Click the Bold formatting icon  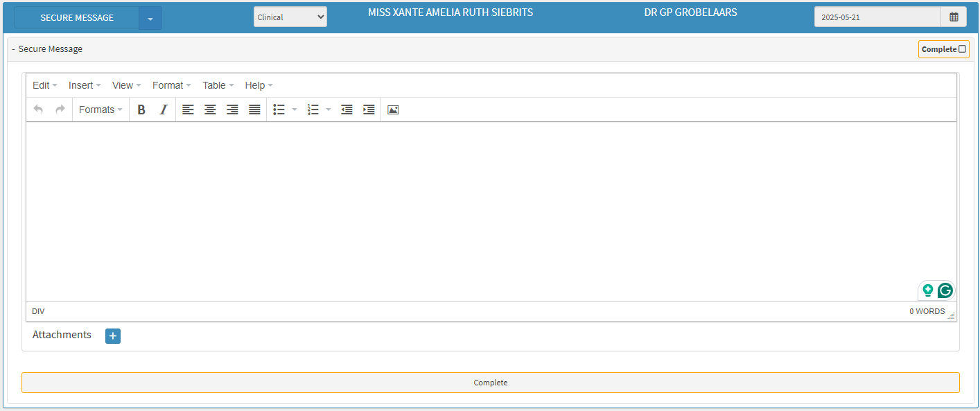(141, 110)
